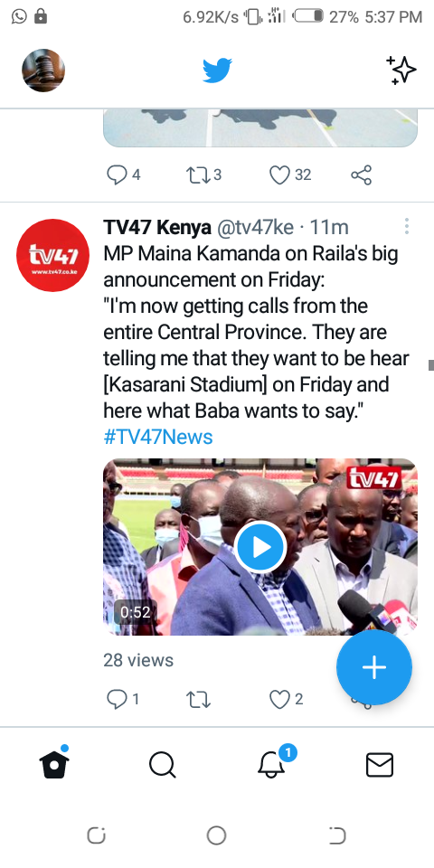This screenshot has height=868, width=434.
Task: Go to the Home tab
Action: (x=54, y=765)
